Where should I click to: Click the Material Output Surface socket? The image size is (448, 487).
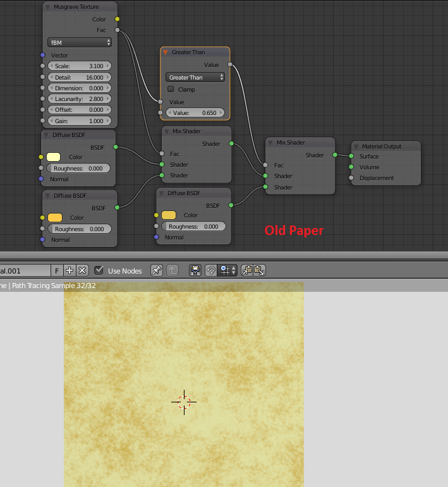click(351, 156)
